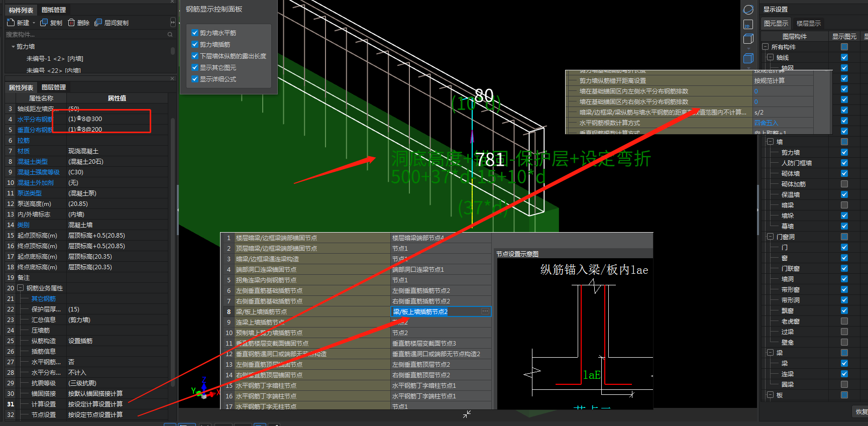Click 混凝土强度等级 property link

[39, 172]
